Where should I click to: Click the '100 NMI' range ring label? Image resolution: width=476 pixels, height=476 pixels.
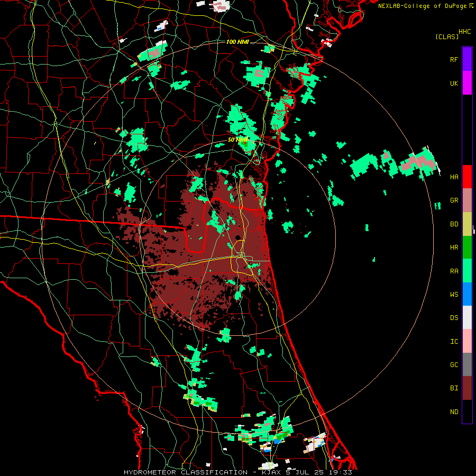tap(237, 42)
